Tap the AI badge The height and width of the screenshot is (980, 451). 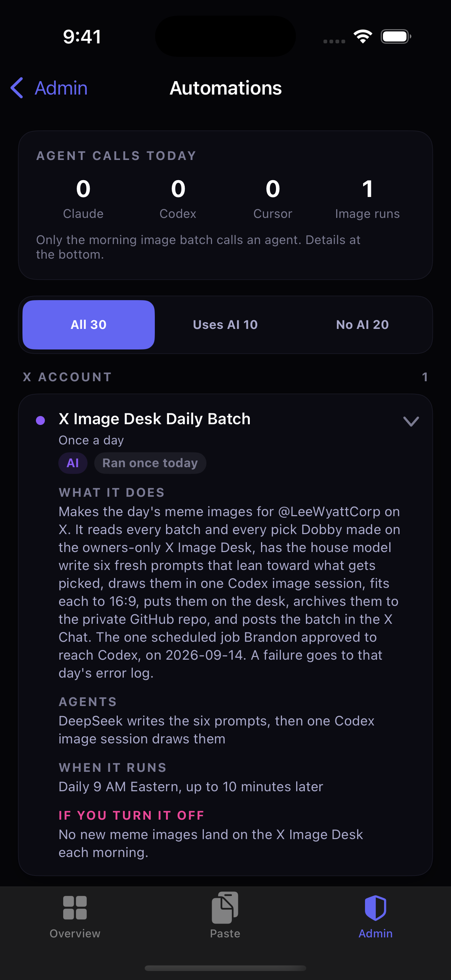pos(73,463)
